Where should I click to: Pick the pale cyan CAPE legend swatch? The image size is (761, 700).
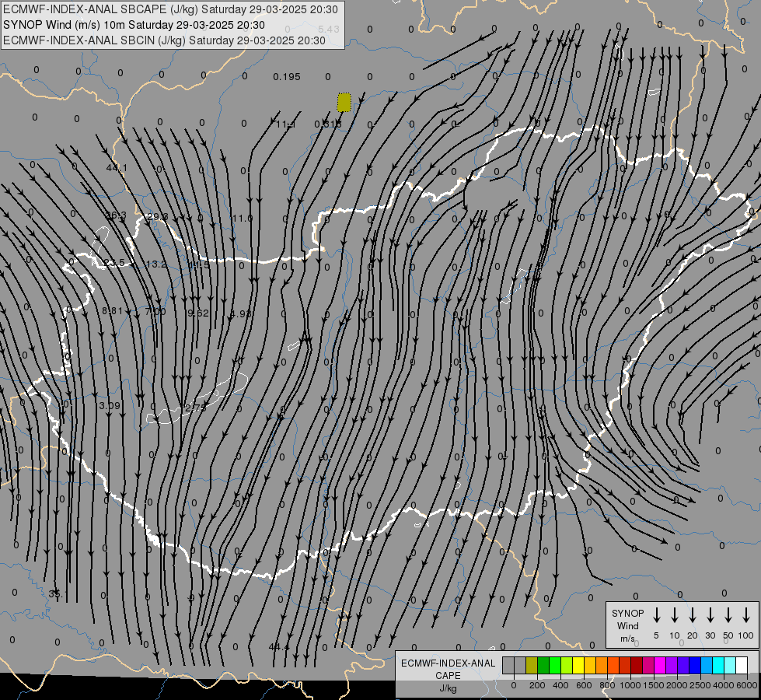pos(730,665)
